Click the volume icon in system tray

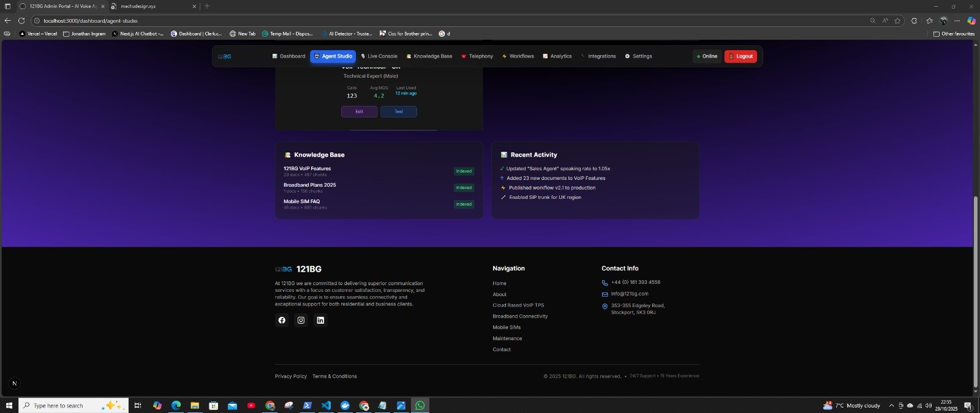[x=929, y=406]
